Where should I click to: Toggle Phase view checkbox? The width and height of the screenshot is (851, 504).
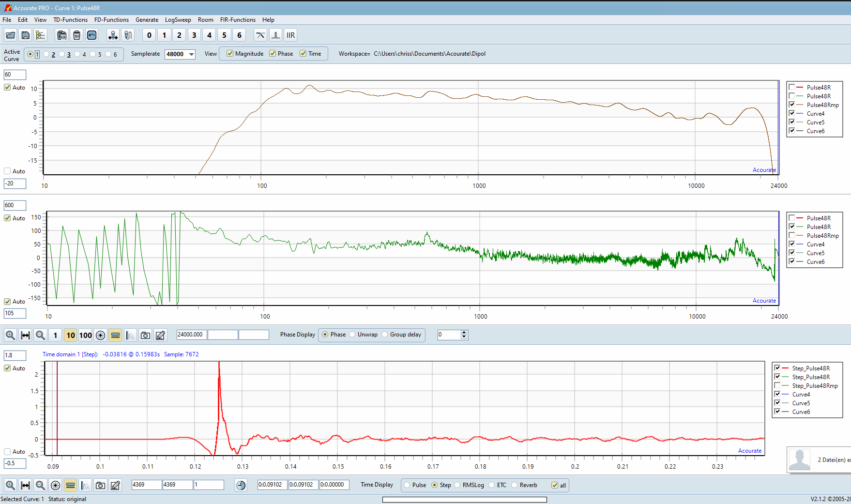click(273, 54)
